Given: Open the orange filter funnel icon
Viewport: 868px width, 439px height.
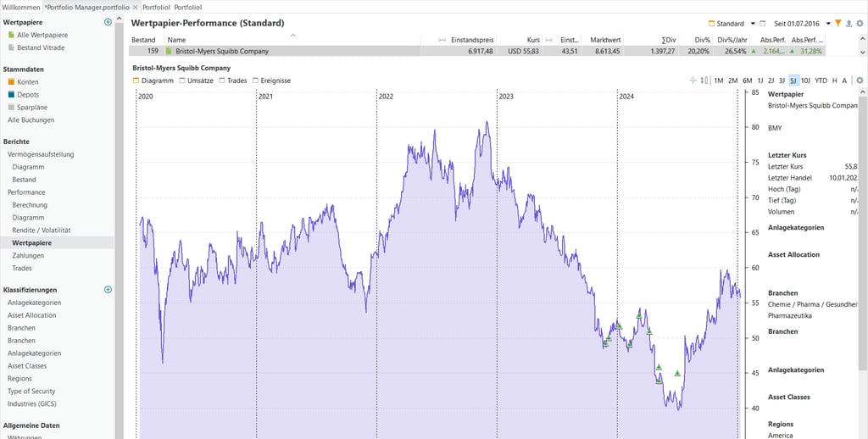Looking at the screenshot, I should tap(838, 23).
